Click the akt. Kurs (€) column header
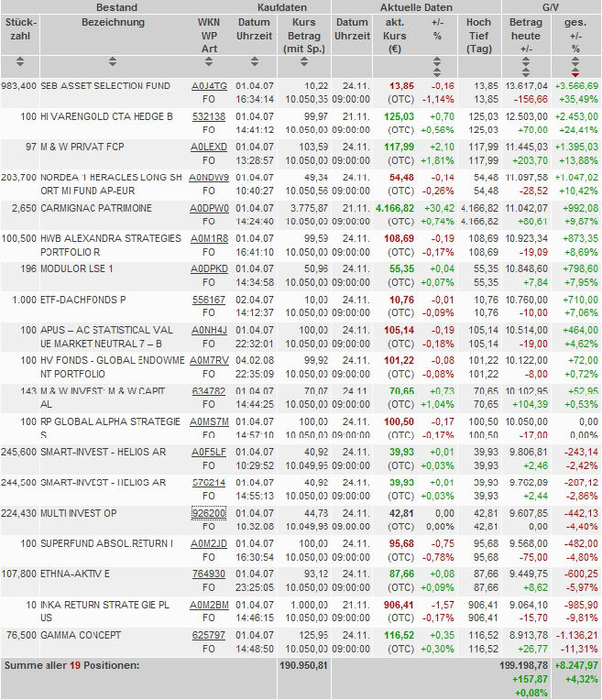 tap(395, 35)
